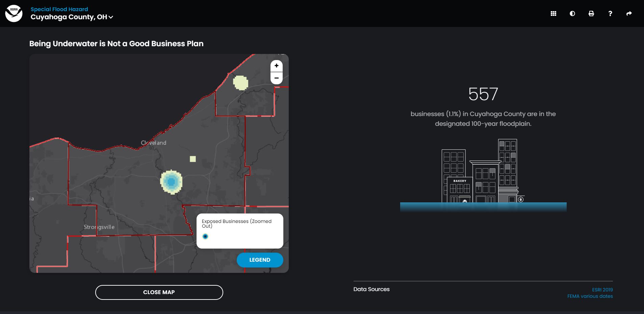644x314 pixels.
Task: Open the FEMA various dates link
Action: click(590, 296)
